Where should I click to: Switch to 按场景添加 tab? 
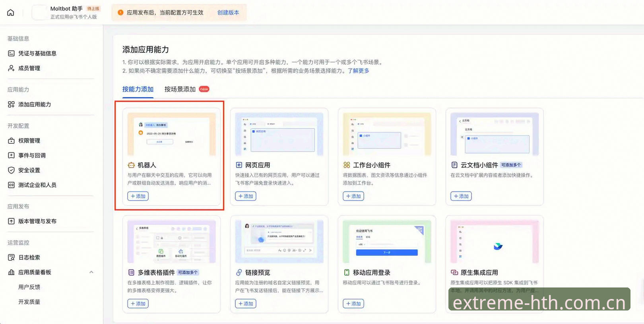pyautogui.click(x=180, y=89)
